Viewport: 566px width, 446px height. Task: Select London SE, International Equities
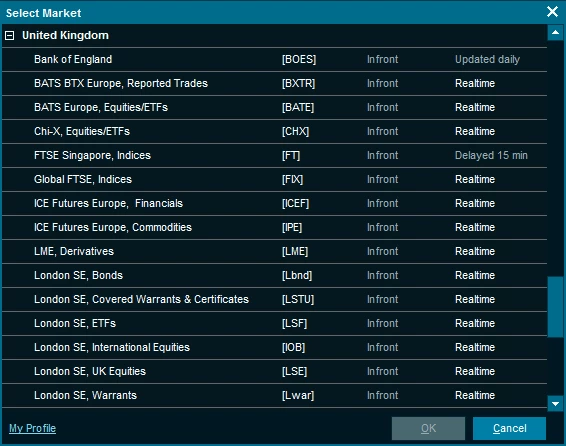(x=274, y=347)
